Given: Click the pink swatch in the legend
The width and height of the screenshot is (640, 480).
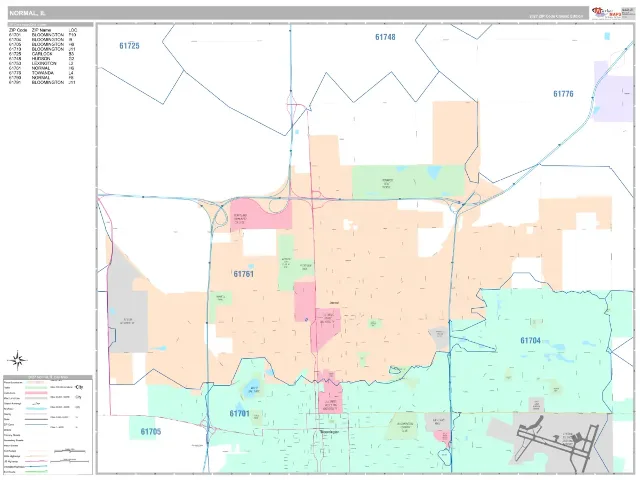Looking at the screenshot, I should [36, 393].
